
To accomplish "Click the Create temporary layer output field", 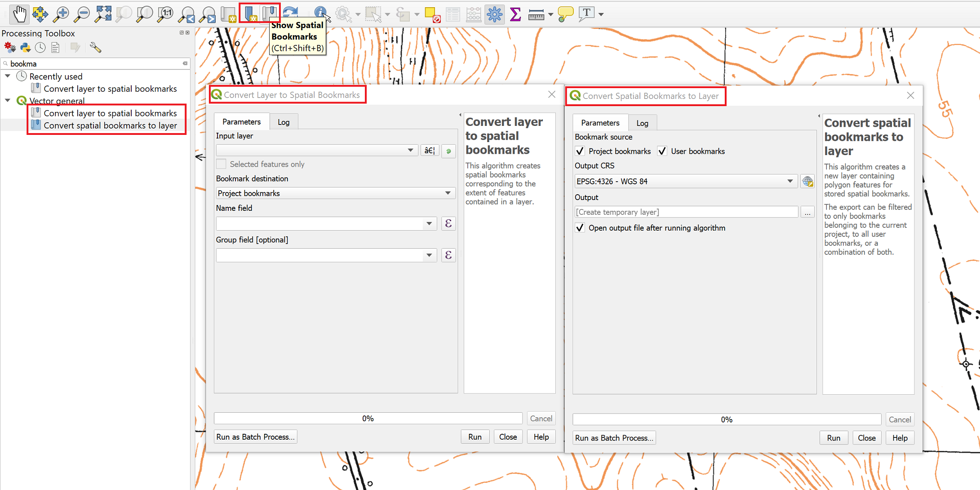I will coord(686,212).
